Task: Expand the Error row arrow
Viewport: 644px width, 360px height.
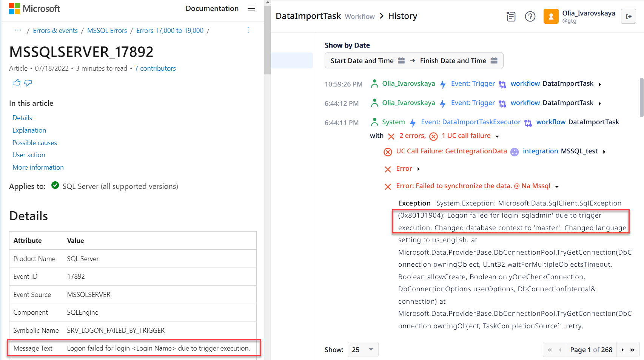Action: (418, 169)
